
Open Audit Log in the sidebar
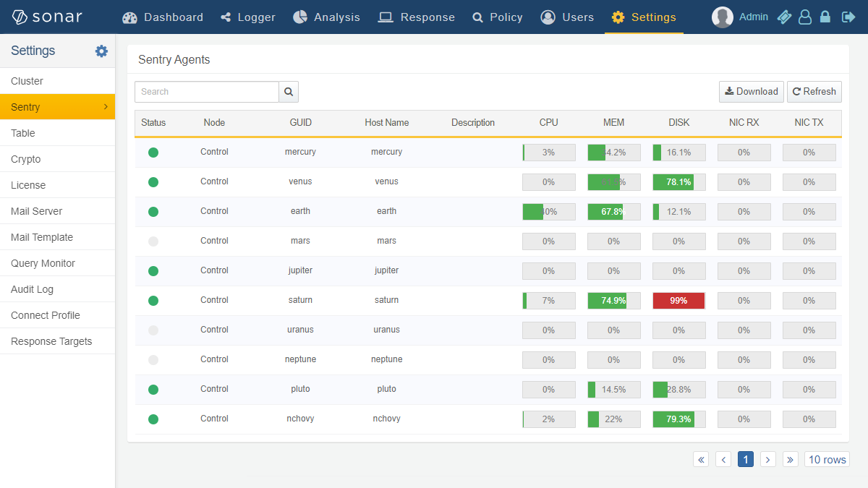(x=57, y=289)
